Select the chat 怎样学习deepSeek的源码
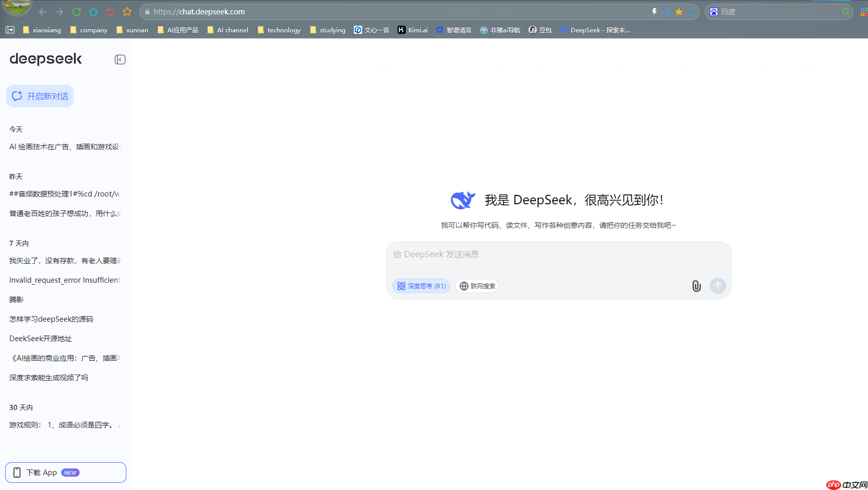 coord(50,319)
